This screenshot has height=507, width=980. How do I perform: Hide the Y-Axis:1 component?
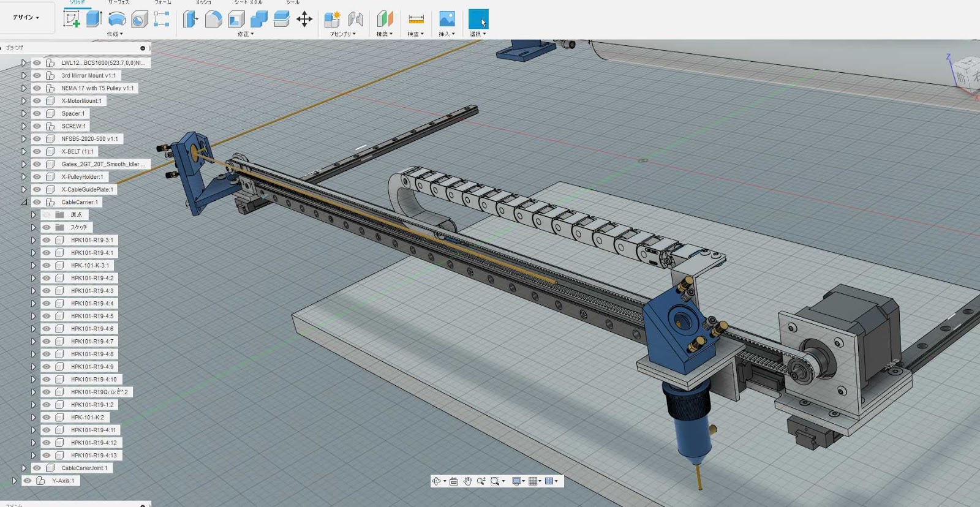pos(28,481)
